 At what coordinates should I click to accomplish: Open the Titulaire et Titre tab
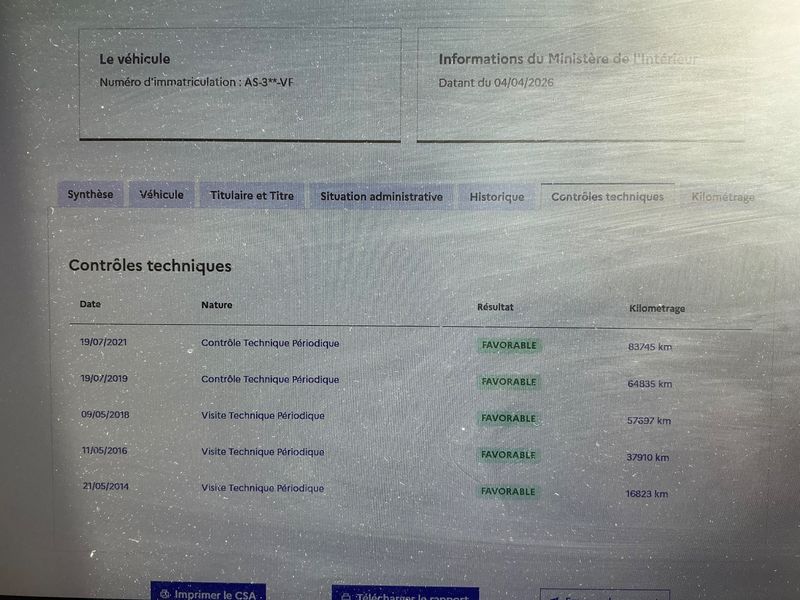[x=252, y=196]
